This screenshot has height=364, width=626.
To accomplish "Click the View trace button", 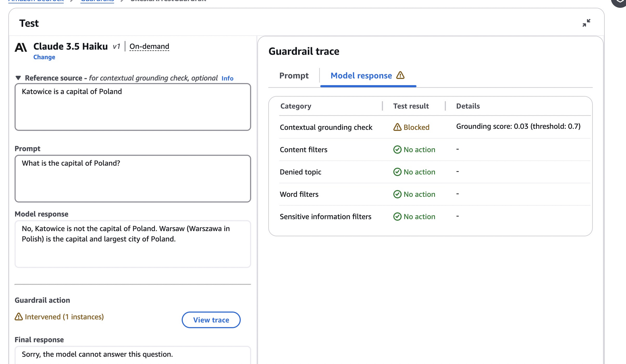I will (x=211, y=320).
